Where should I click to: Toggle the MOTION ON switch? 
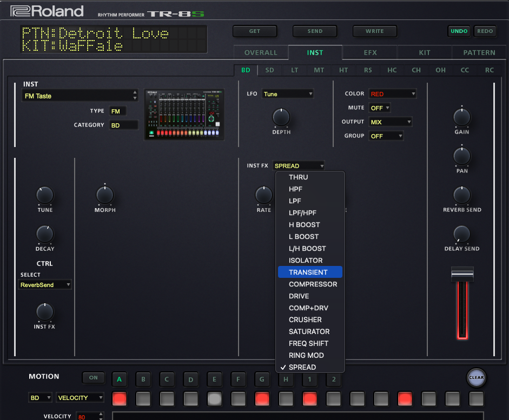click(x=94, y=378)
